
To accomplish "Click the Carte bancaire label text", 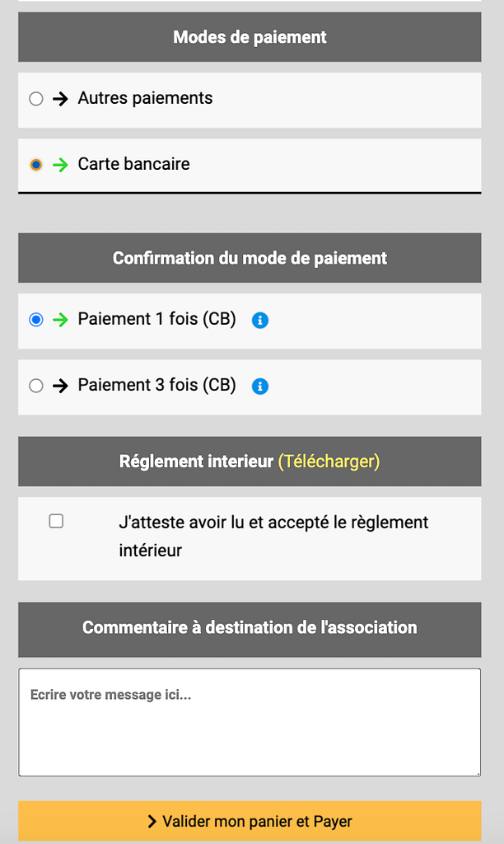I will coord(133,164).
